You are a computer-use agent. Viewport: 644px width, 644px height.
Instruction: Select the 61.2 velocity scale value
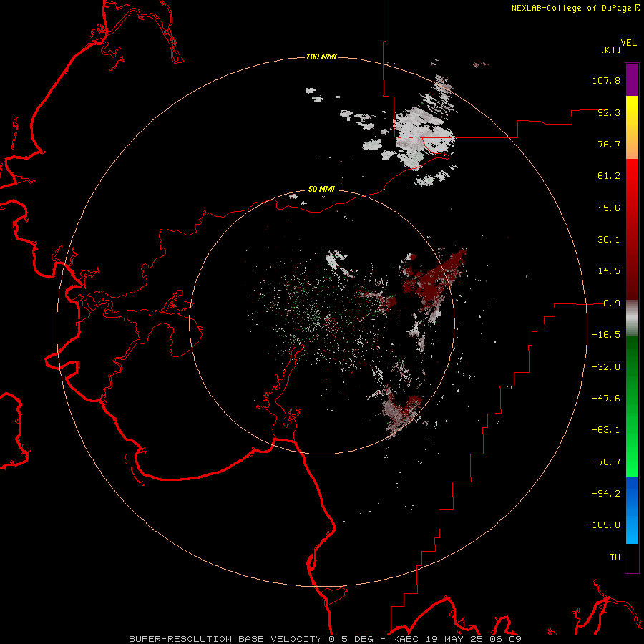pyautogui.click(x=609, y=176)
